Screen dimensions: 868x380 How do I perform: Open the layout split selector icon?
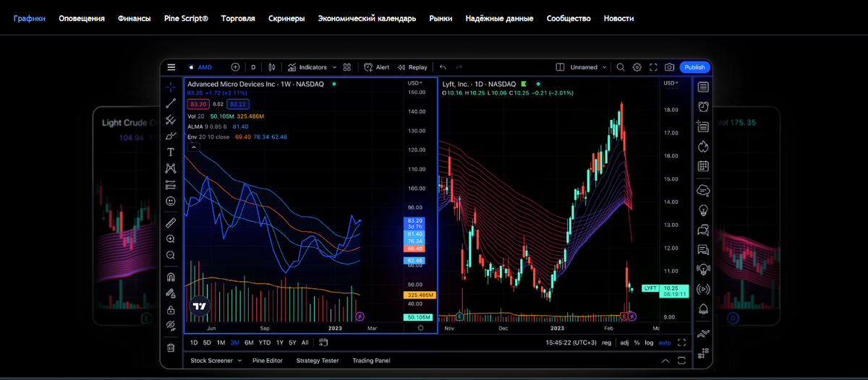[560, 67]
